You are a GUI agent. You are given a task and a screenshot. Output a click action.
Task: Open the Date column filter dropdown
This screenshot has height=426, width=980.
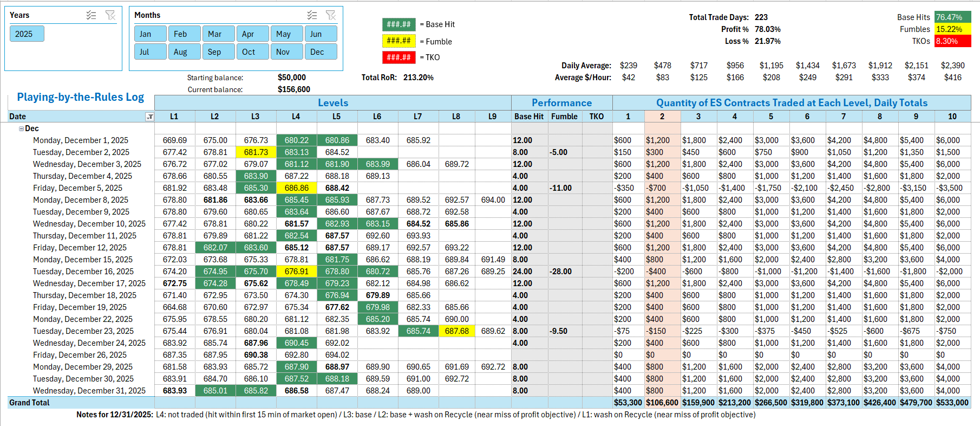point(149,117)
